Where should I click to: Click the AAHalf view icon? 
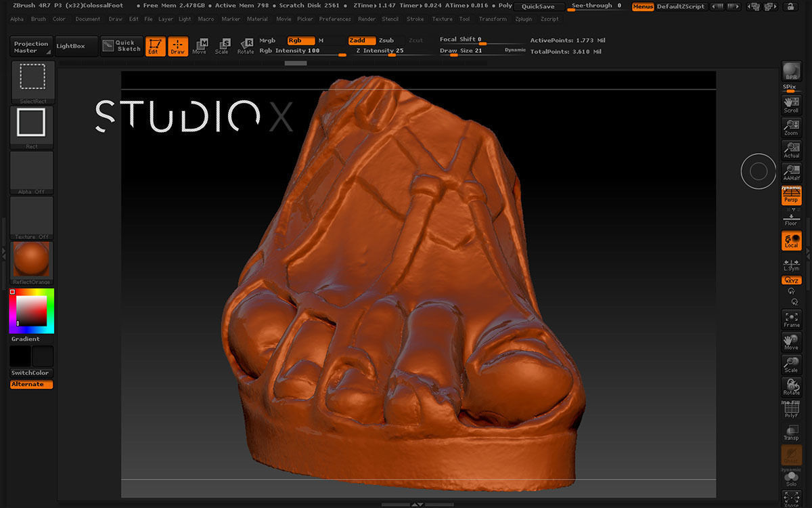point(791,173)
